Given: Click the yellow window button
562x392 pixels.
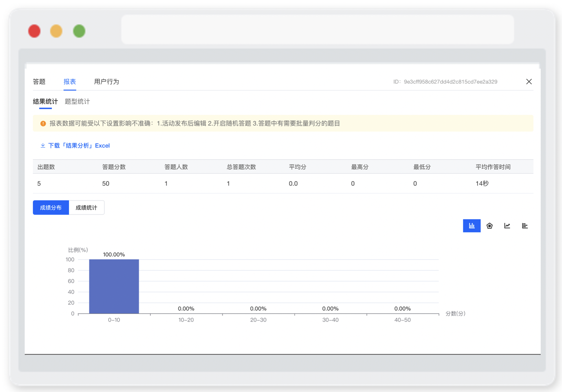Looking at the screenshot, I should (x=56, y=31).
